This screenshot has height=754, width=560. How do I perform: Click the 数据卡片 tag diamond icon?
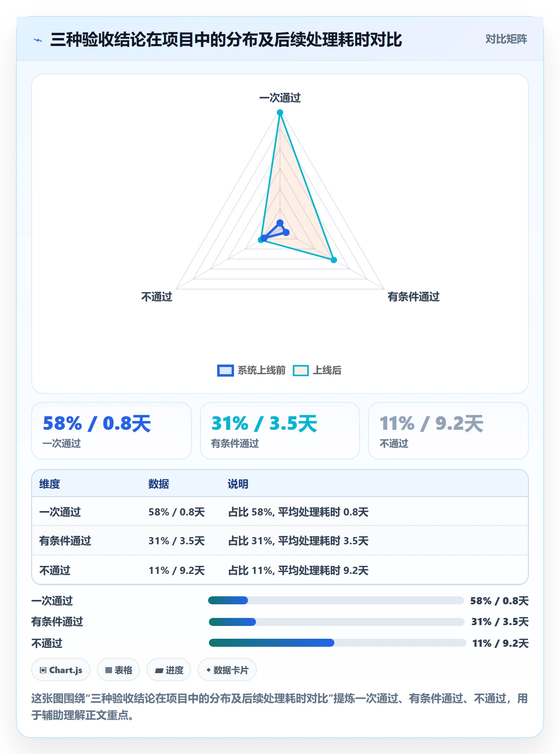(208, 670)
